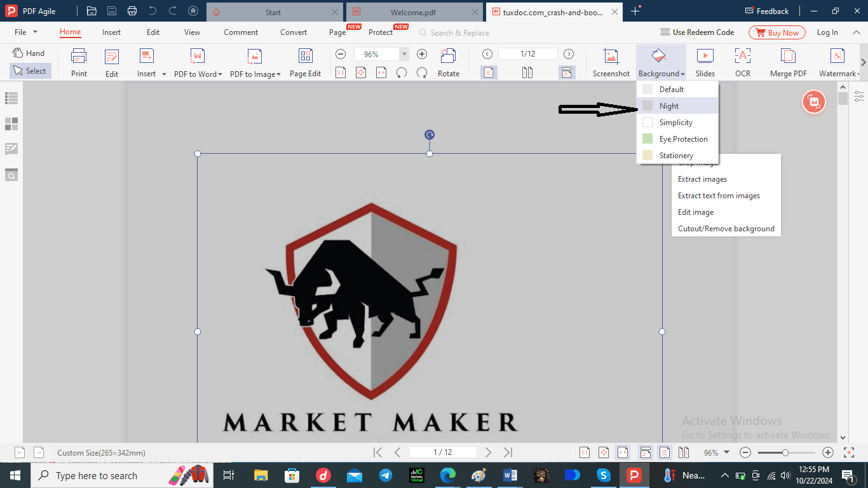Go to next page with ribbon right arrow
The image size is (868, 488).
coord(569,54)
